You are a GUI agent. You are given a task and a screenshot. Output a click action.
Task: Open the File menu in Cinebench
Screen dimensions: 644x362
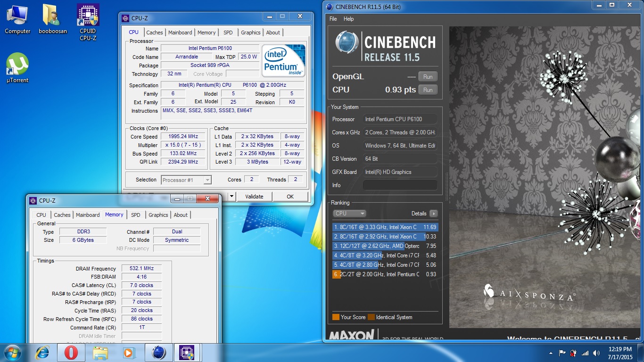333,19
